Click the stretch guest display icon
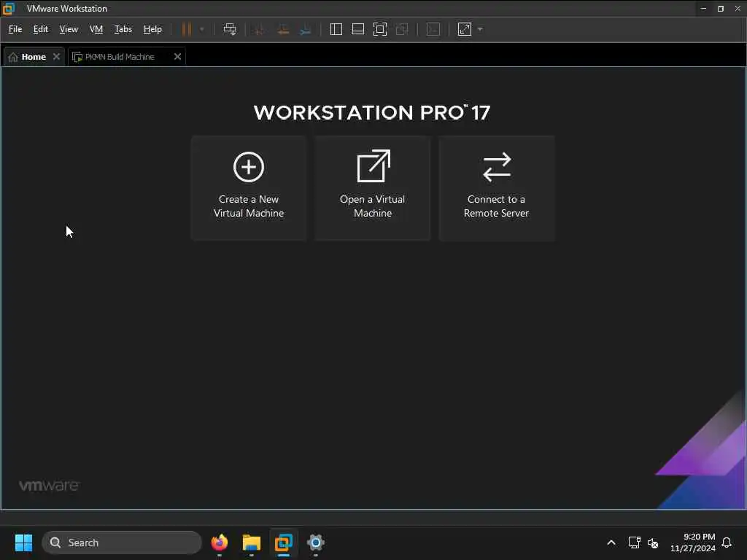 465,29
